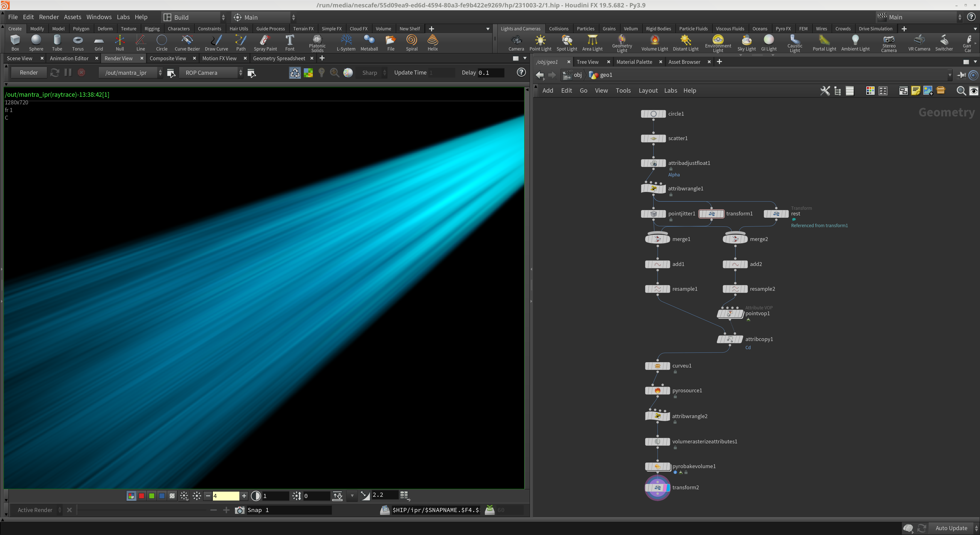Open the Pyro FX shelf tab

[783, 29]
